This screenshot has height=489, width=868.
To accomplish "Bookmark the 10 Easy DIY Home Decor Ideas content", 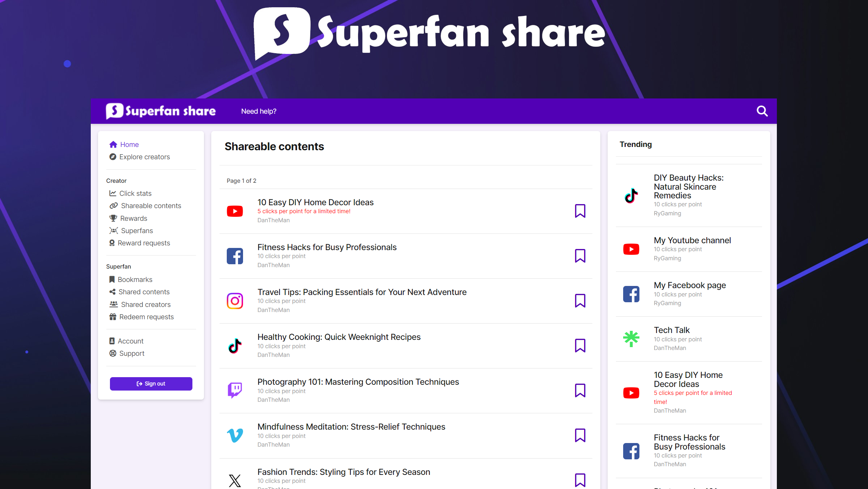I will [x=580, y=211].
